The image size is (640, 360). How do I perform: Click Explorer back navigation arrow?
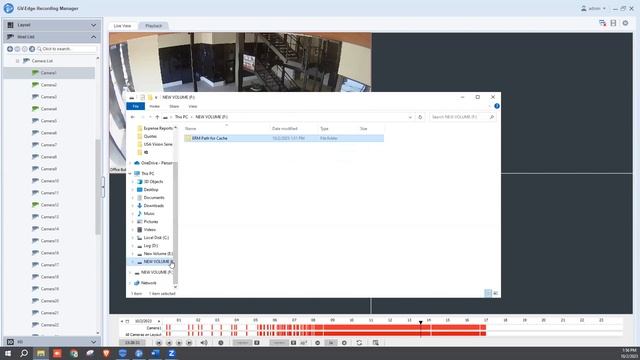tap(133, 117)
